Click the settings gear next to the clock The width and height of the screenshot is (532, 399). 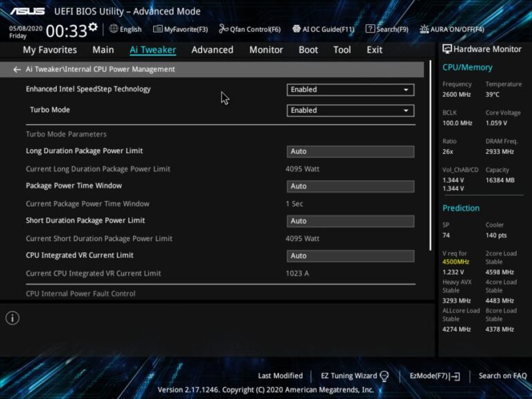pos(93,27)
